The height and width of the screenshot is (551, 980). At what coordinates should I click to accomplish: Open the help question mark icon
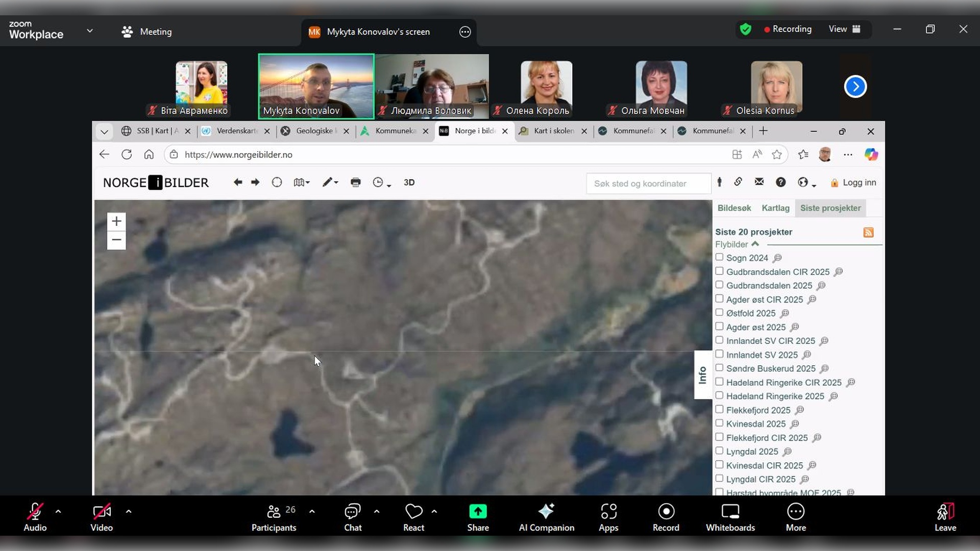tap(780, 183)
